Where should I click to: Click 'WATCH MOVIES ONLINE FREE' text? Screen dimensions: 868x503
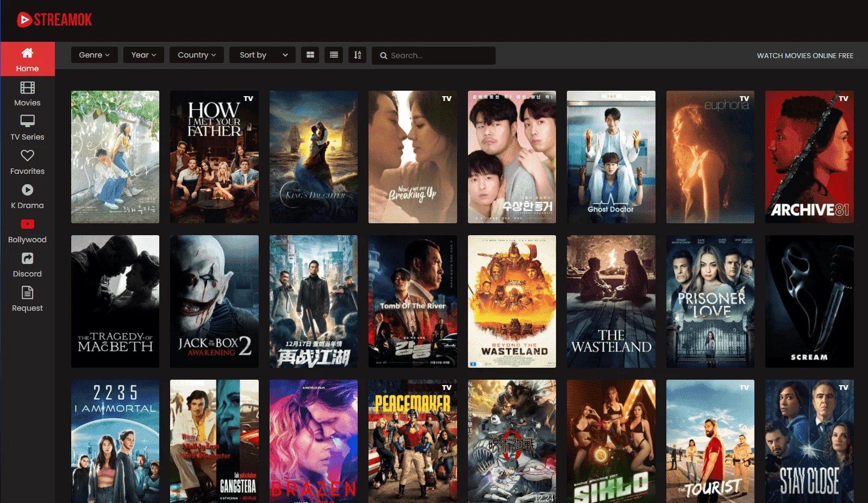point(805,55)
